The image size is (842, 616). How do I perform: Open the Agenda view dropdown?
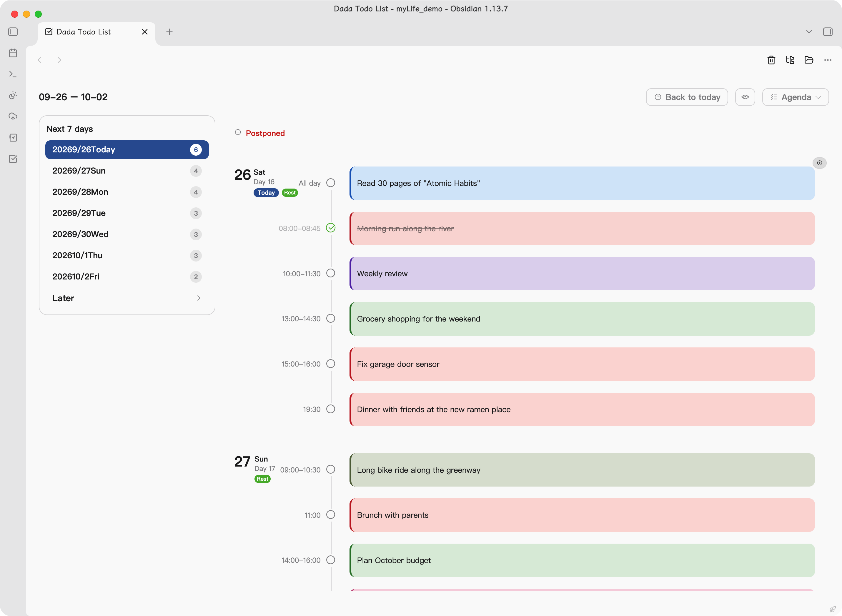pos(795,97)
